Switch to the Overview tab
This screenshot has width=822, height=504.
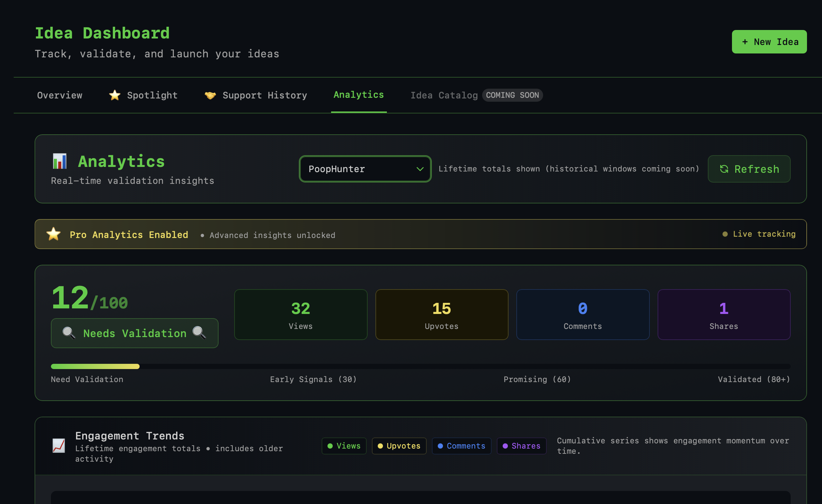click(x=60, y=95)
